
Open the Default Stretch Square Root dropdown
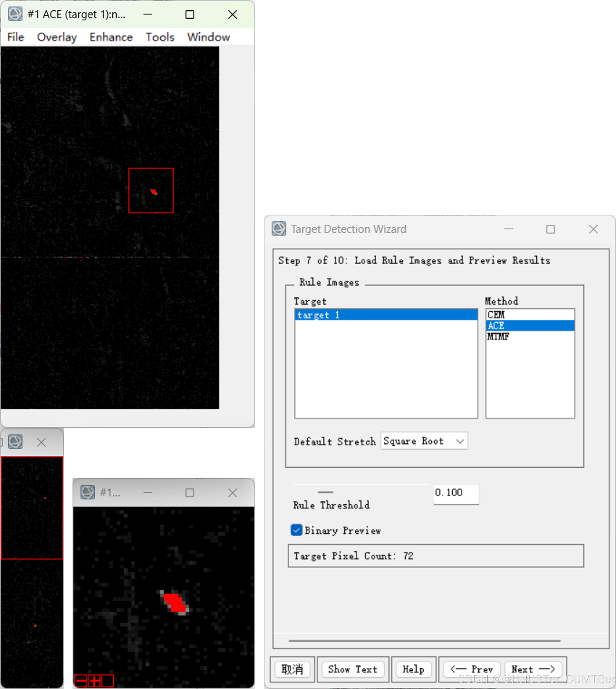[x=424, y=441]
